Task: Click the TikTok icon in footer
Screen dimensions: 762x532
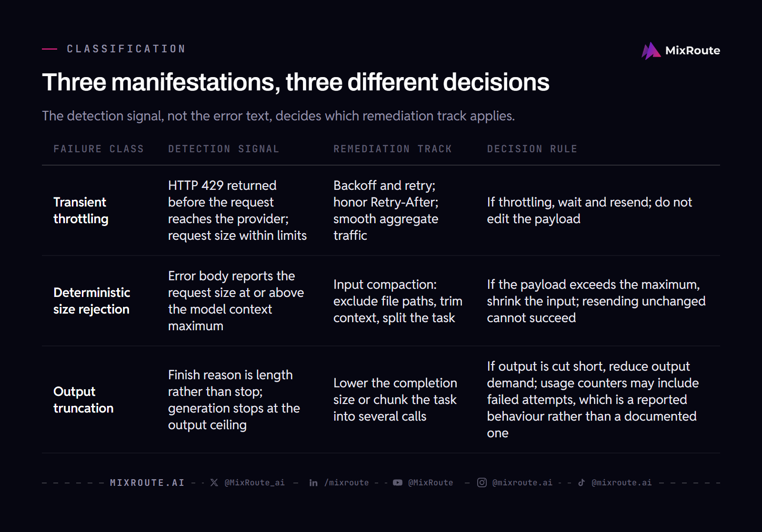Action: [x=582, y=483]
